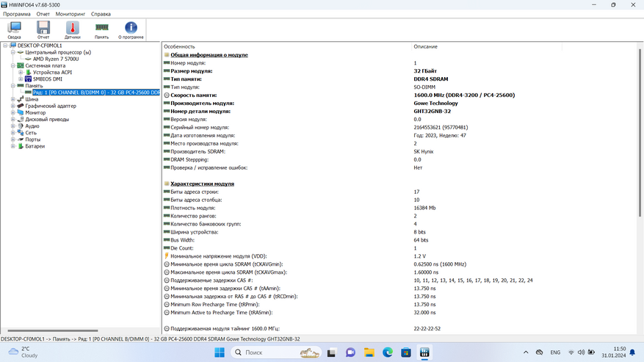Select the Устройства ACPI tree item
This screenshot has width=644, height=362.
click(52, 72)
